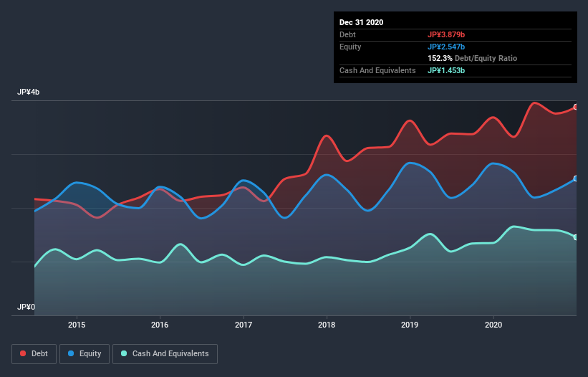Click the Debt label in the tooltip

pos(347,34)
